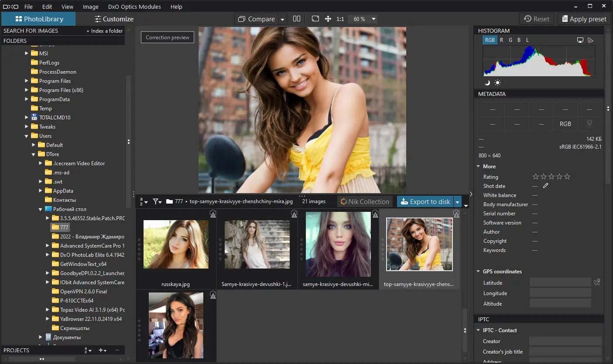The height and width of the screenshot is (364, 613).
Task: Select the pan/move tool icon
Action: [x=328, y=19]
